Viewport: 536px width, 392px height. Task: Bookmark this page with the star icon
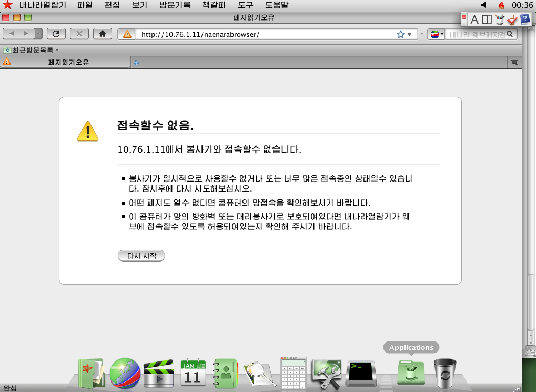pyautogui.click(x=401, y=35)
